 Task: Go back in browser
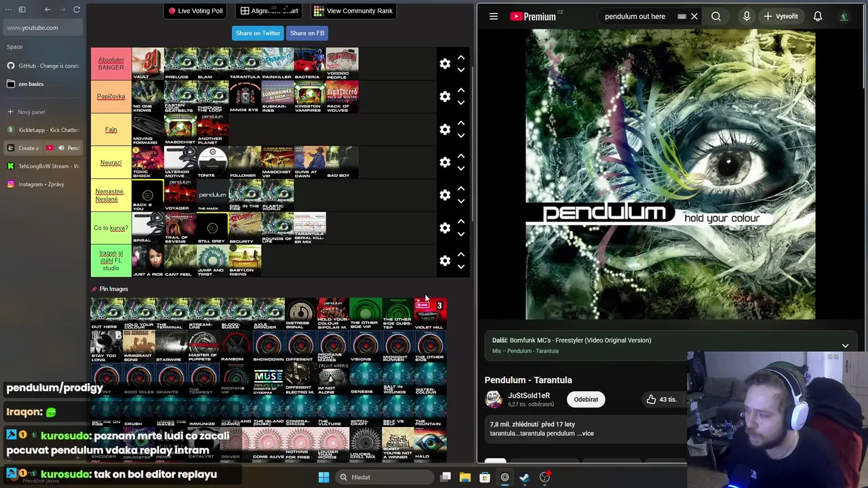(47, 9)
